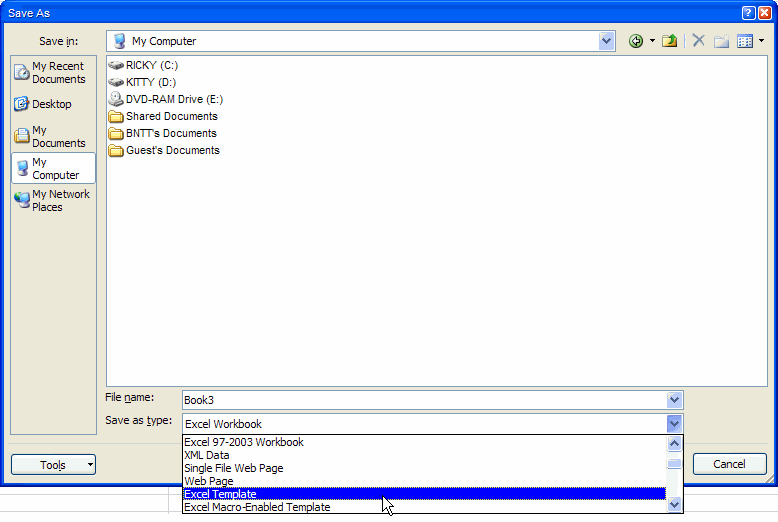Go to Desktop in places bar
This screenshot has width=778, height=522.
53,104
